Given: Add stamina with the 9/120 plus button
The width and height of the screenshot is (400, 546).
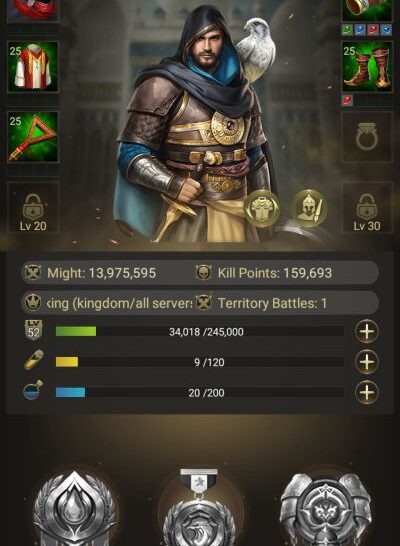Looking at the screenshot, I should point(367,362).
